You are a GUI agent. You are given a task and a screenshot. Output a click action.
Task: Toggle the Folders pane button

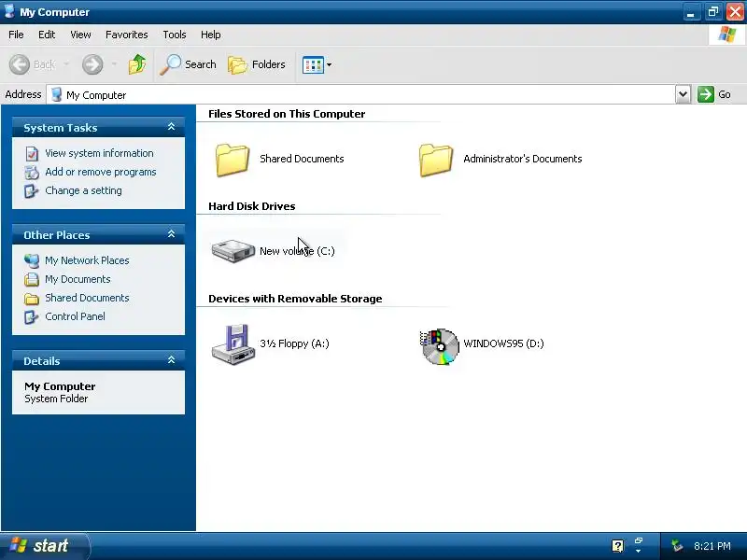[x=256, y=64]
